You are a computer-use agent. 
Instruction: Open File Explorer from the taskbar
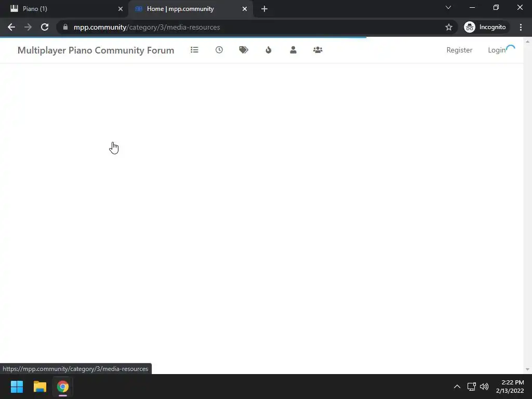(x=39, y=387)
